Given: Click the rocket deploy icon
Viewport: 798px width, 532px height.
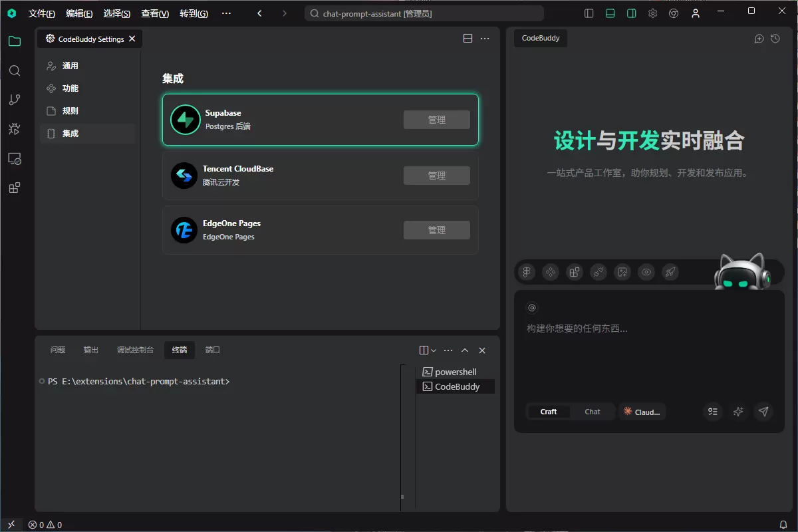Looking at the screenshot, I should point(670,271).
